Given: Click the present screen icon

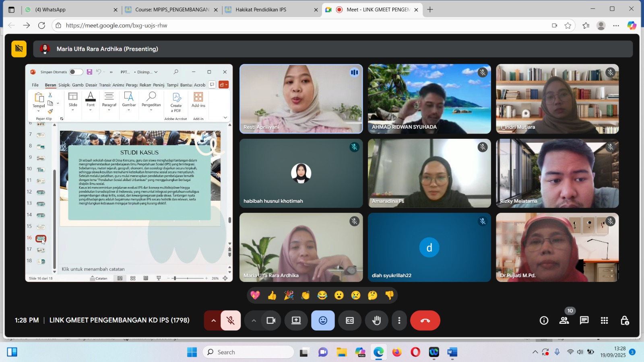Looking at the screenshot, I should 296,321.
